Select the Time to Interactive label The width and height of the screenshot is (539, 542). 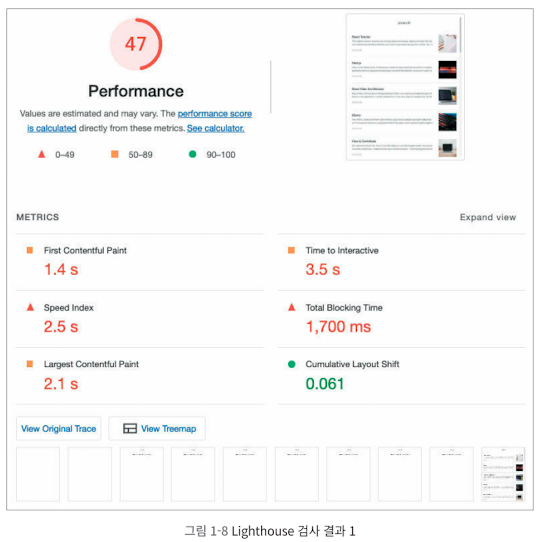tap(342, 250)
